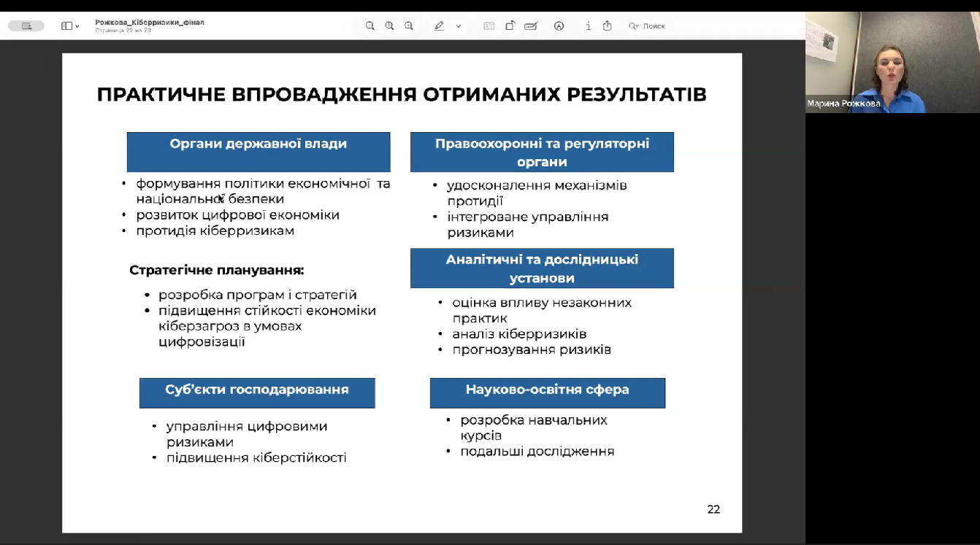The width and height of the screenshot is (980, 545).
Task: Click the zoom in magnifier icon
Action: tap(409, 26)
